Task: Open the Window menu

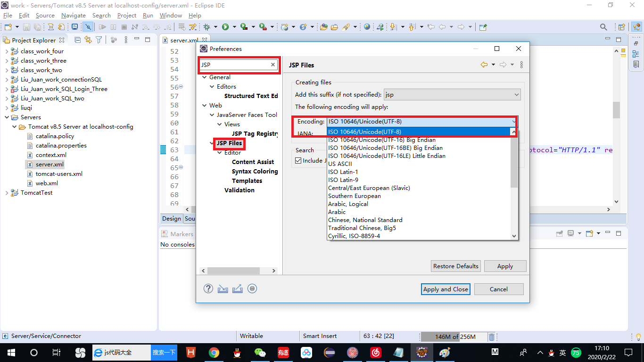Action: [x=171, y=16]
